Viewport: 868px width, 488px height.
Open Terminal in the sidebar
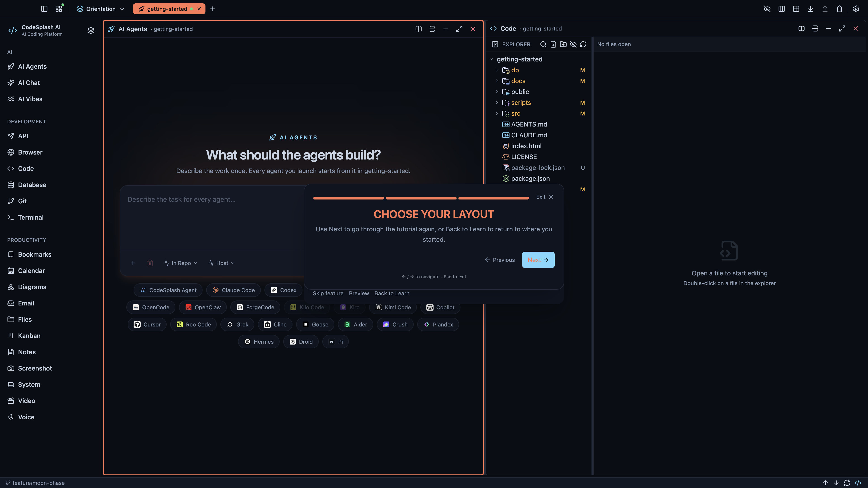point(51,217)
